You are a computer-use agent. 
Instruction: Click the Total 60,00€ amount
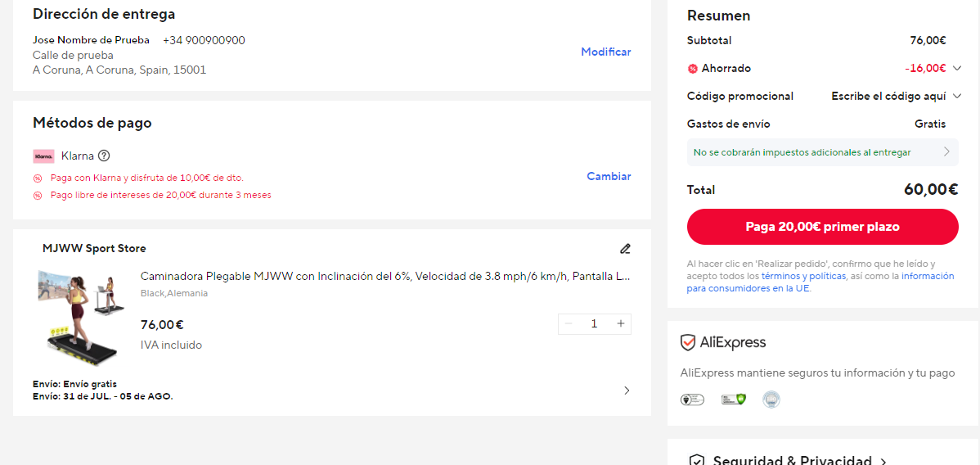931,190
